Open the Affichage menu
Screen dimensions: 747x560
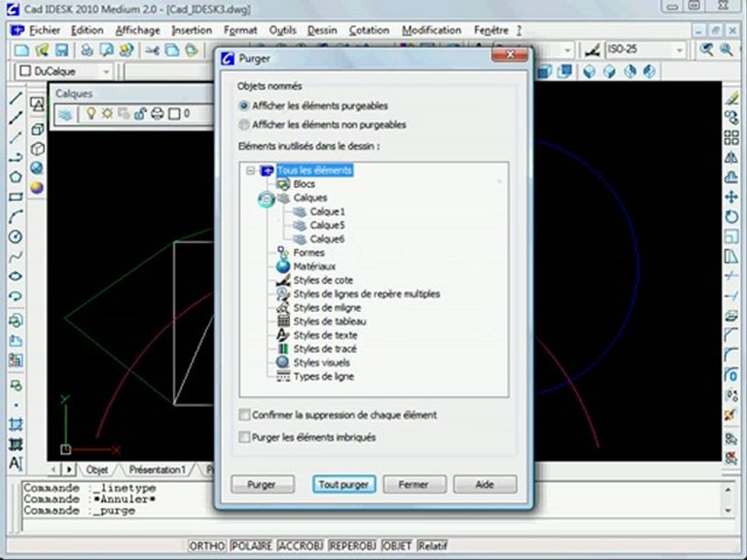pyautogui.click(x=138, y=30)
